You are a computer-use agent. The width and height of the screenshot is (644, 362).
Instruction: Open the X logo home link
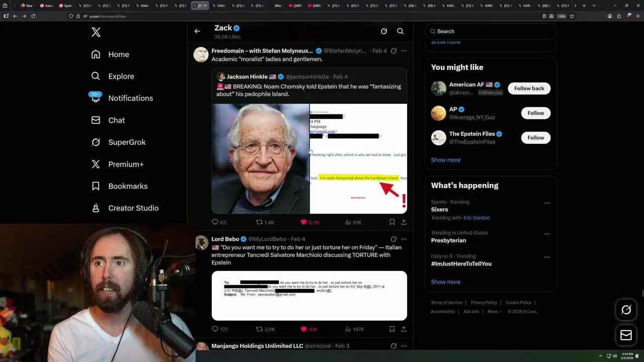point(96,33)
